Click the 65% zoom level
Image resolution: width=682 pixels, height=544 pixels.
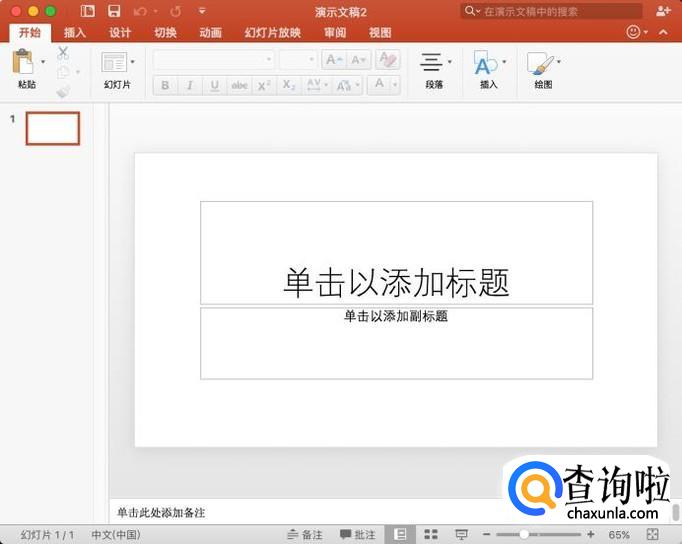(x=619, y=534)
